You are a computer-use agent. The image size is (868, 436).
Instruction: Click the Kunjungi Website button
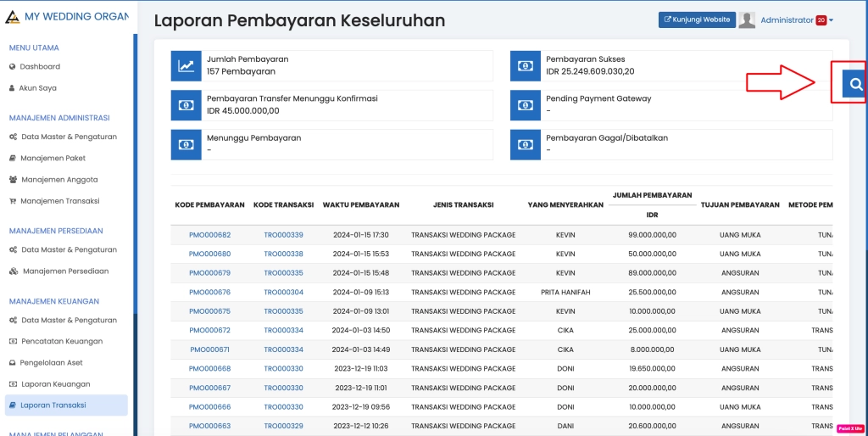tap(697, 20)
